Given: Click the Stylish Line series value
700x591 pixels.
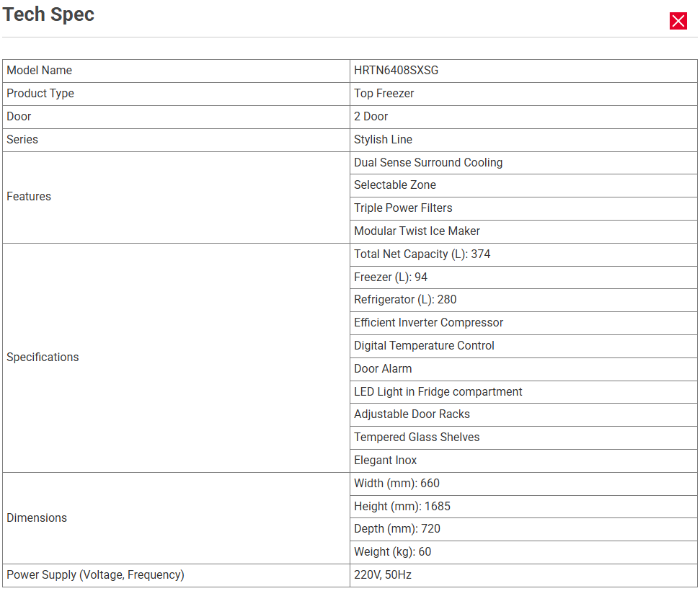Looking at the screenshot, I should pos(383,140).
